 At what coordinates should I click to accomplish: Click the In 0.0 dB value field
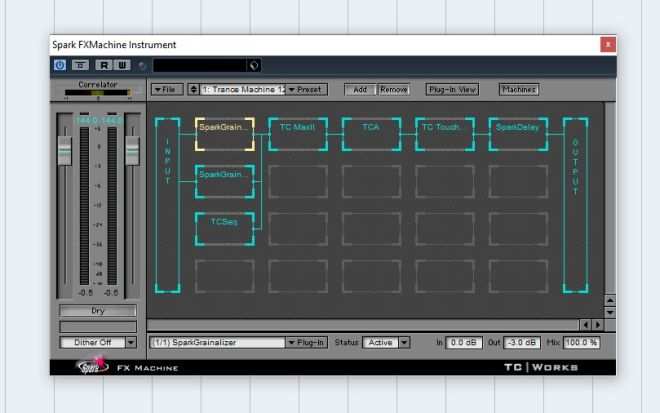[463, 342]
